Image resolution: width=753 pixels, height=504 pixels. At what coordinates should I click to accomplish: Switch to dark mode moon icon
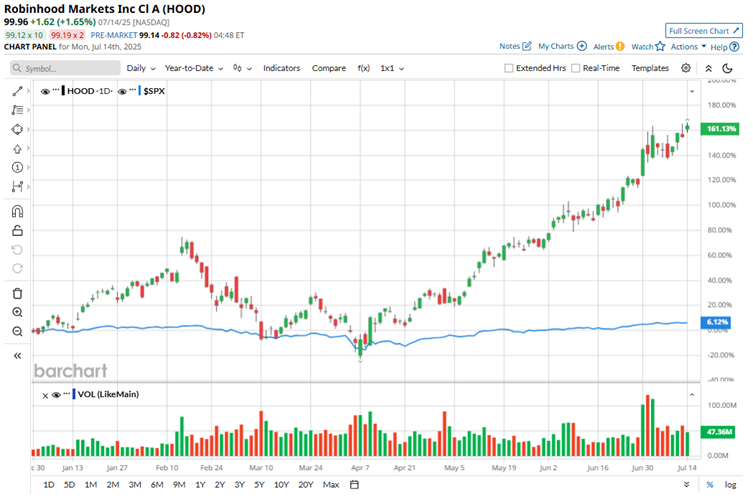point(728,68)
